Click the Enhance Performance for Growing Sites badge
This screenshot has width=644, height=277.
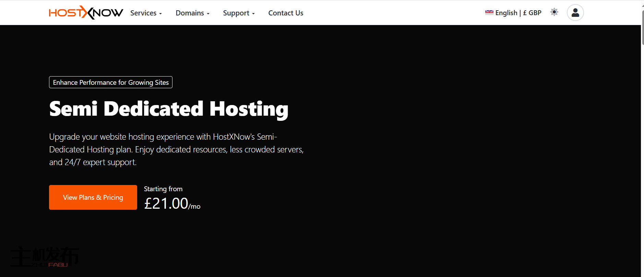tap(110, 82)
